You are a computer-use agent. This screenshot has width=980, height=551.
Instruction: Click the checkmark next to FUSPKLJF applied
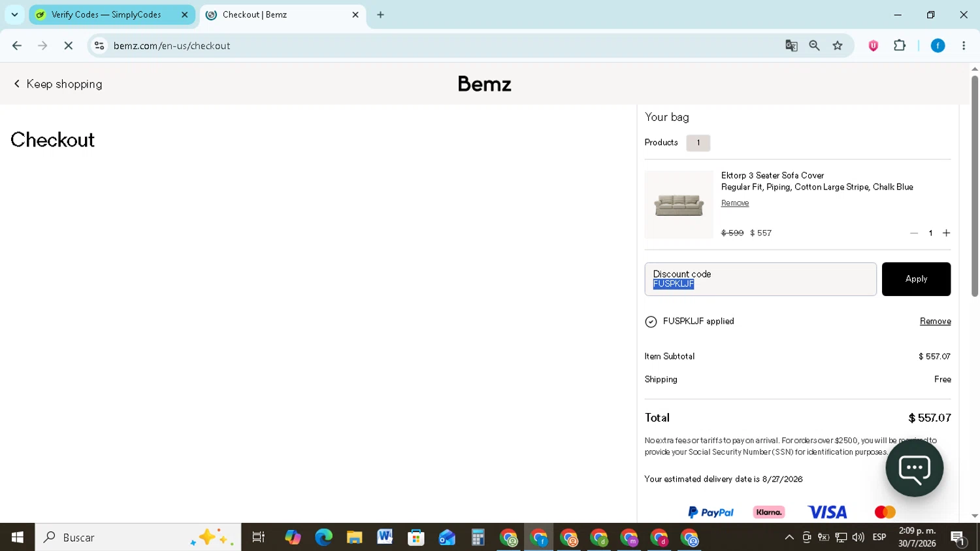click(651, 322)
